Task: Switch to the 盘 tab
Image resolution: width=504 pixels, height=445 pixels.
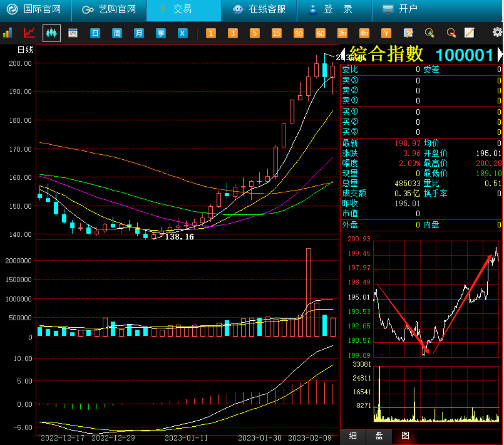Action: tap(379, 436)
